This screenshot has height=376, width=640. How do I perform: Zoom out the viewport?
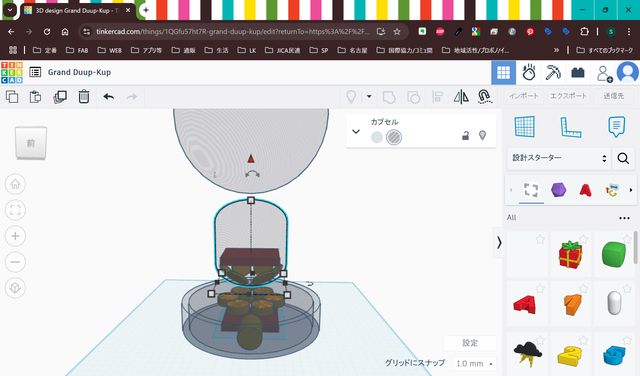[16, 262]
